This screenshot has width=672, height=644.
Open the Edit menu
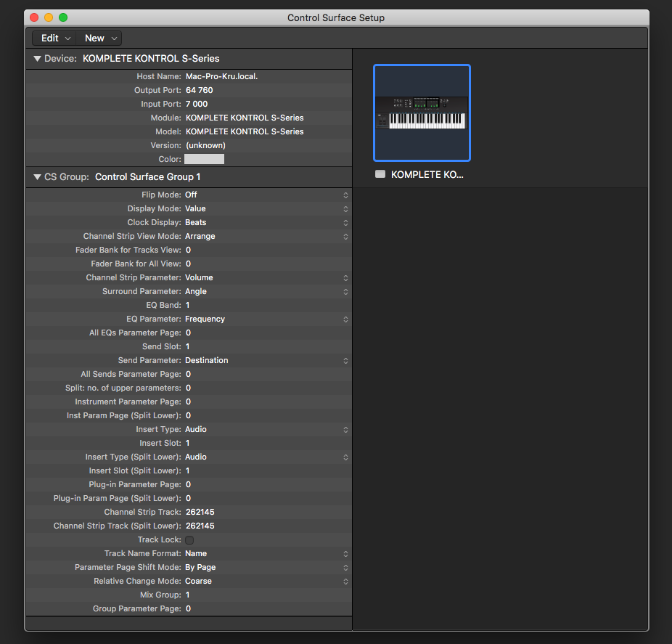(x=54, y=38)
